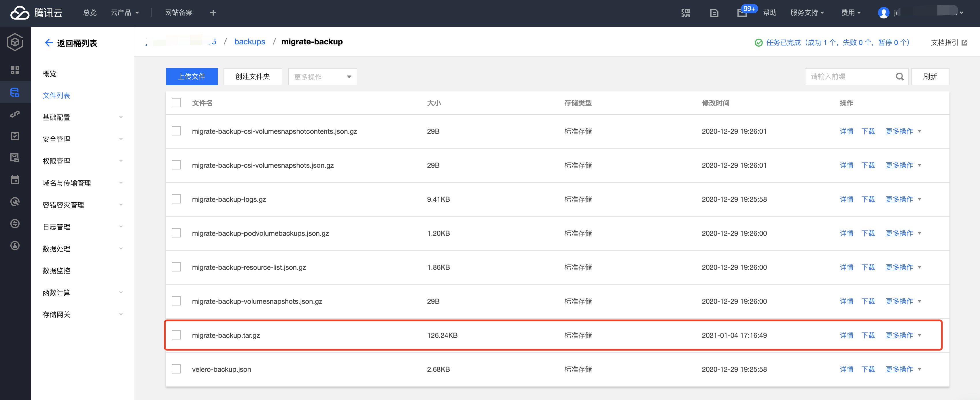Screen dimensions: 980x400
Task: Expand 更多操作 for migrate-backup.tar.gz
Action: 903,335
